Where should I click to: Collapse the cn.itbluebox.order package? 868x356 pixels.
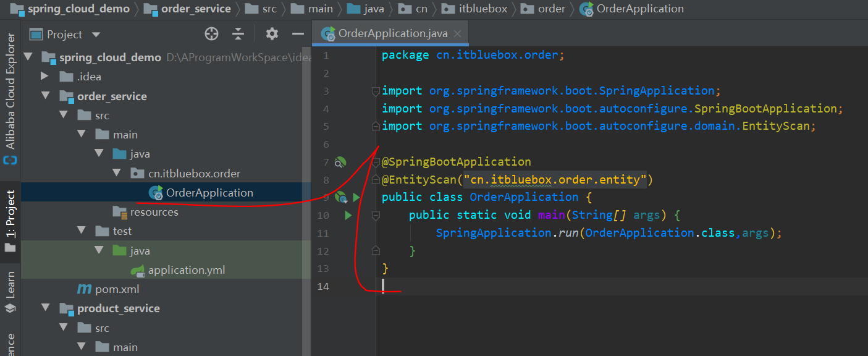117,172
